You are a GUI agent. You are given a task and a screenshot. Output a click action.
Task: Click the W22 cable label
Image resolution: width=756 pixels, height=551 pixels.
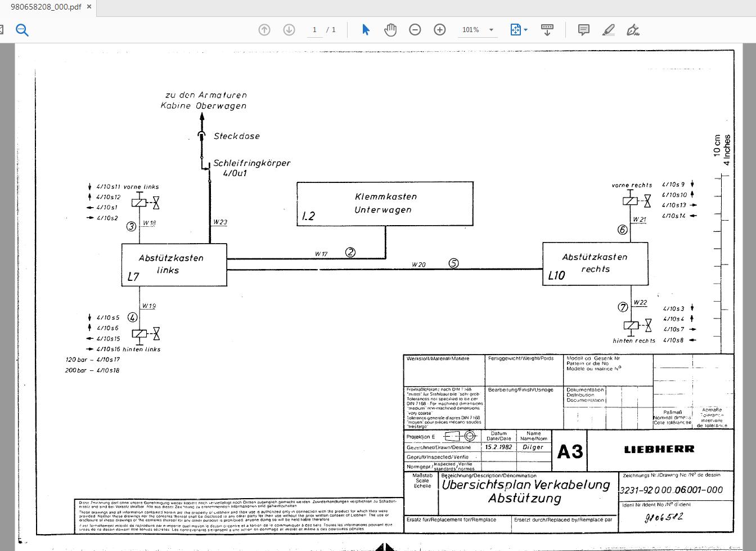[x=640, y=303]
